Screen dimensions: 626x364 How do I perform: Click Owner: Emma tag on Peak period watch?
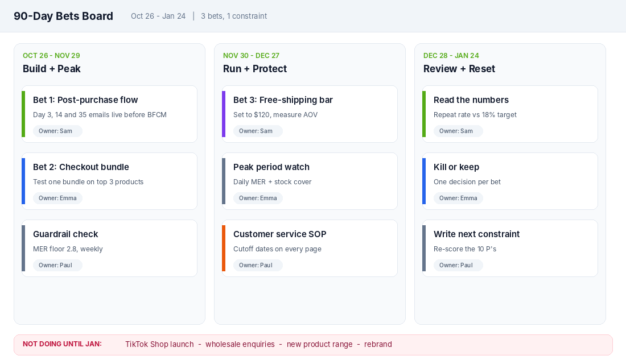coord(258,198)
